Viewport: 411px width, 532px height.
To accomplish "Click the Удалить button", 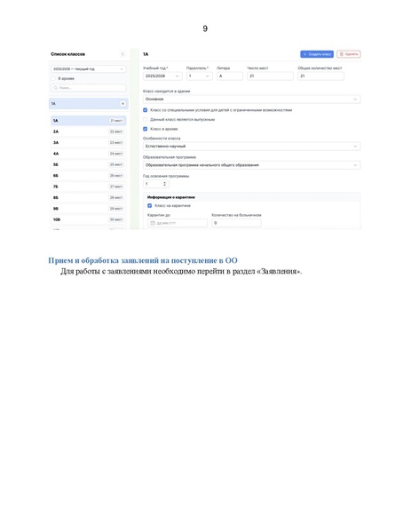I will [x=349, y=54].
